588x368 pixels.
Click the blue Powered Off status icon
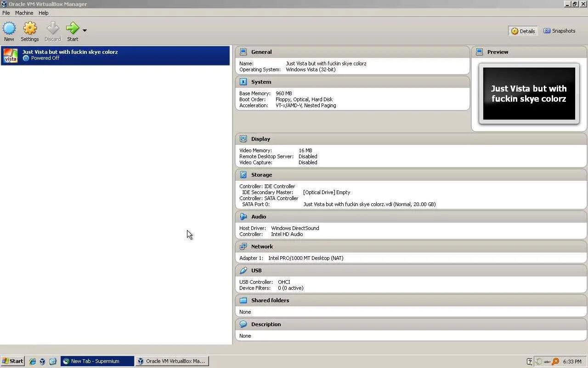pyautogui.click(x=26, y=58)
